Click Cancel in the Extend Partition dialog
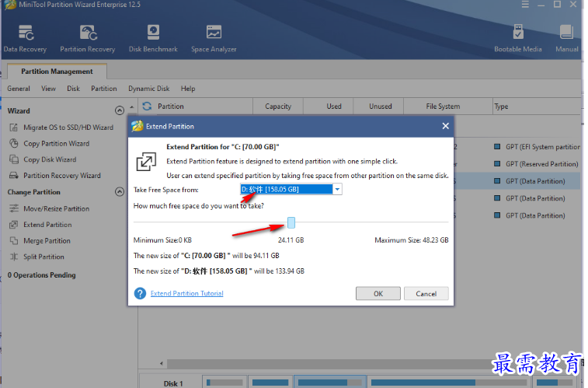 [426, 293]
